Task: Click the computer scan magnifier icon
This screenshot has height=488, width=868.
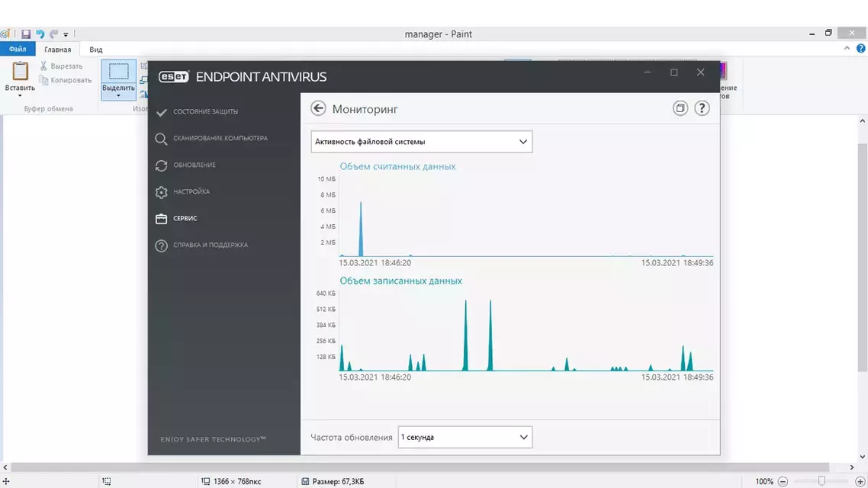Action: point(161,138)
